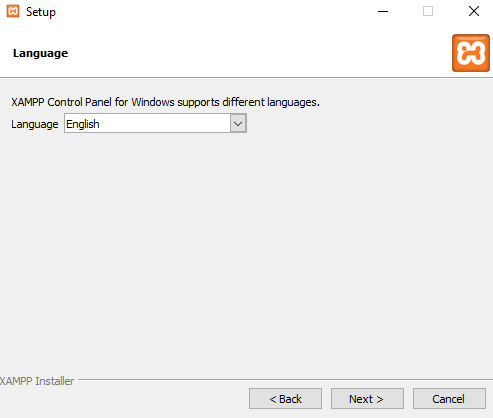
Task: Click the bold Language page heading
Action: pyautogui.click(x=40, y=53)
